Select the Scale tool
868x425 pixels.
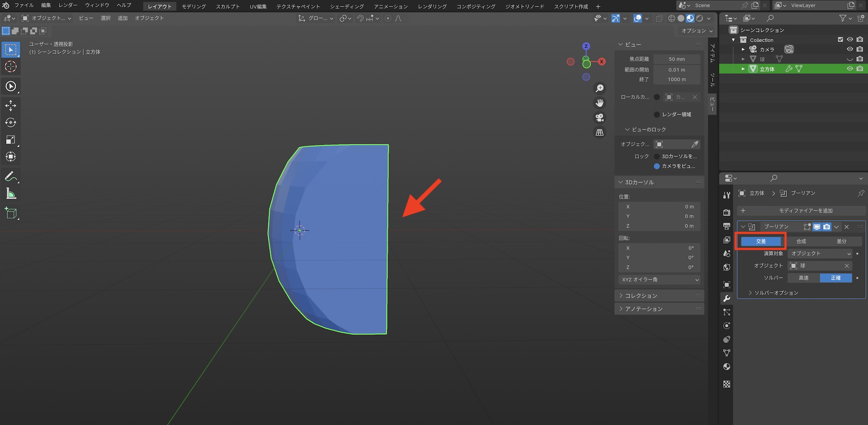[x=11, y=140]
